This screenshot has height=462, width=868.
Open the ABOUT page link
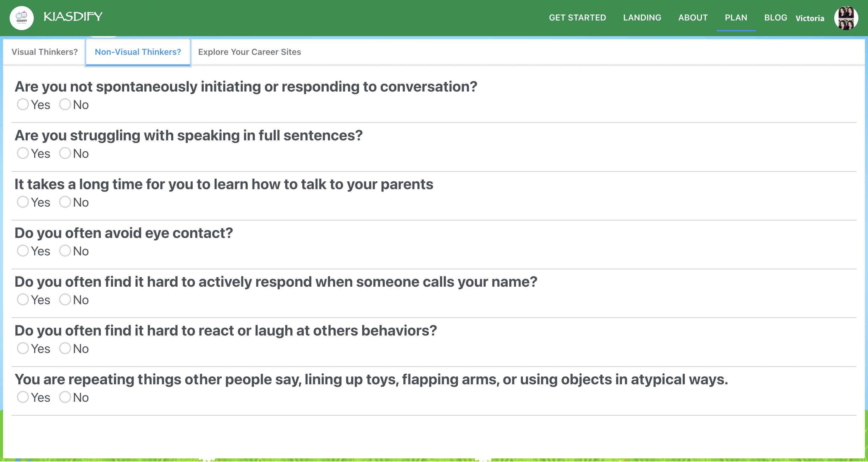click(x=693, y=17)
